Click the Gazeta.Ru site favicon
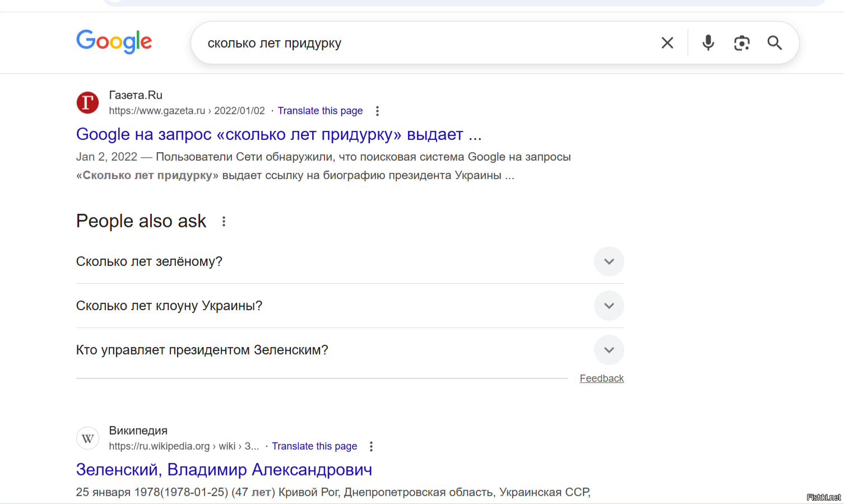Screen dimensions: 844x504 [x=87, y=102]
